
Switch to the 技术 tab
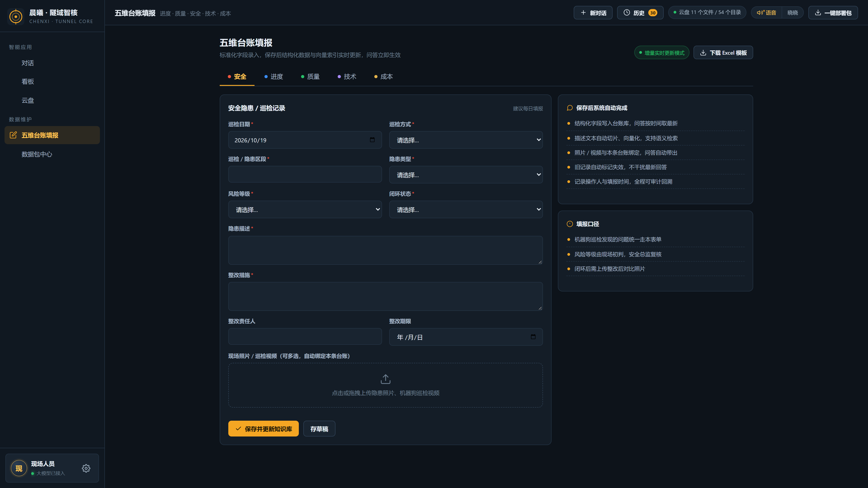347,76
